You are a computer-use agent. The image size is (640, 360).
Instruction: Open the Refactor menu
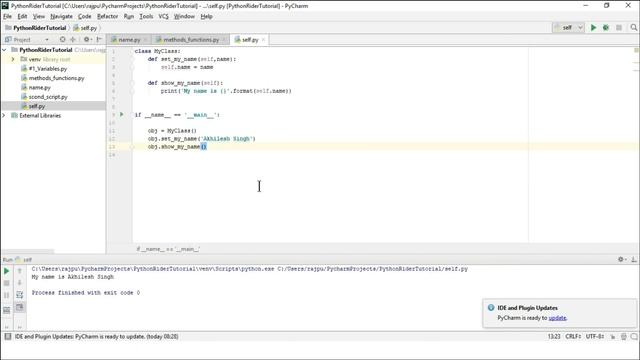[x=107, y=16]
